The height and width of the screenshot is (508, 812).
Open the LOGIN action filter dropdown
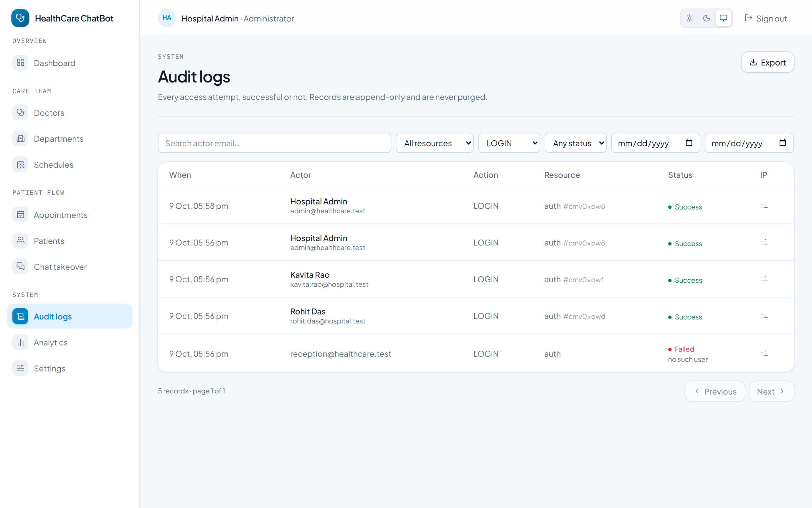click(509, 143)
